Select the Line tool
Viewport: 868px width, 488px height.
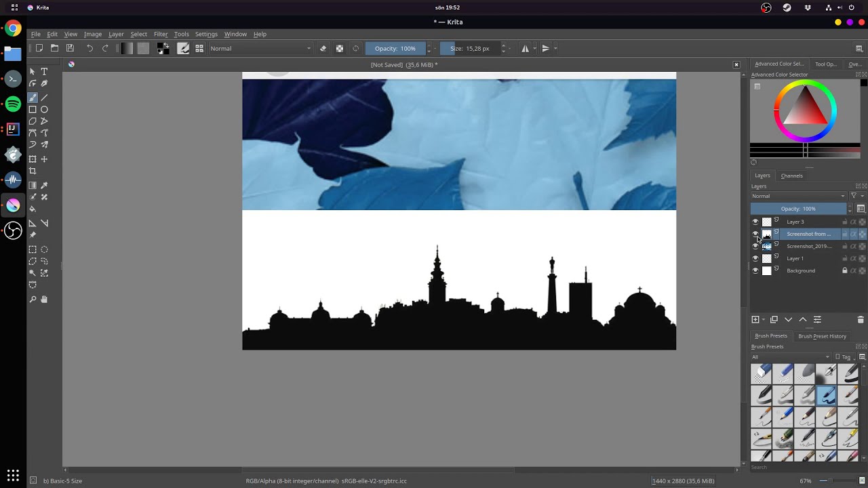click(45, 98)
